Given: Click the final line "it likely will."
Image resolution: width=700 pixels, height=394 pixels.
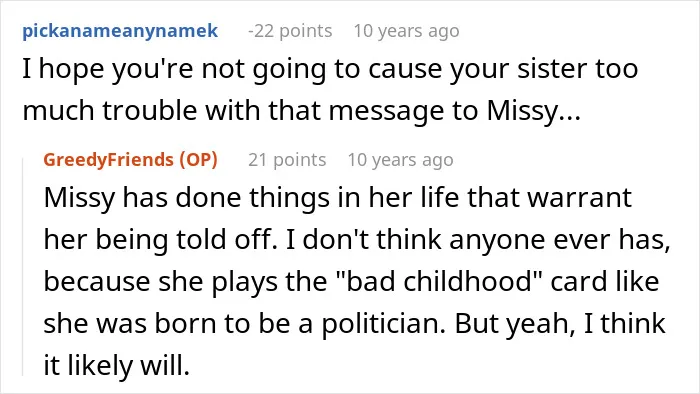Looking at the screenshot, I should 117,365.
